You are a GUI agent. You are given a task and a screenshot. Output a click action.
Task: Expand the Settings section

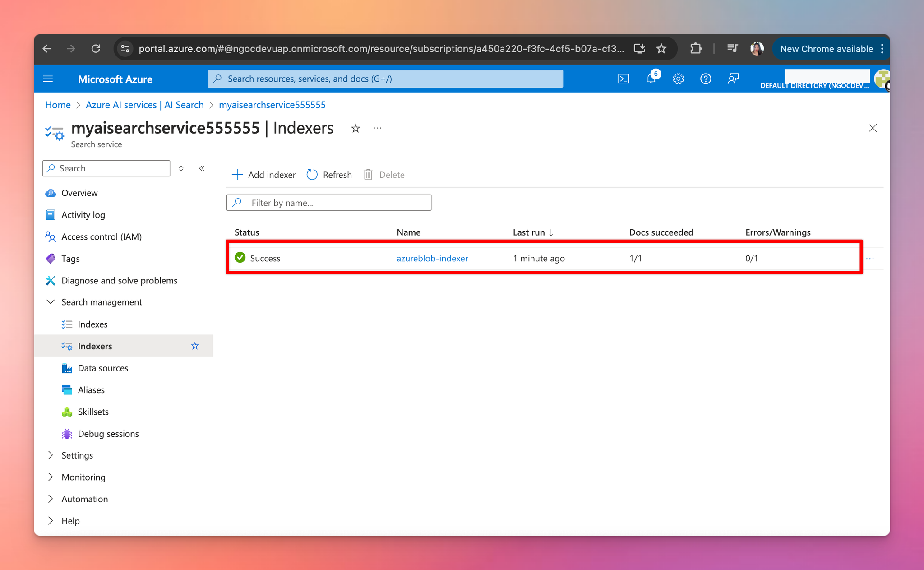pos(77,455)
